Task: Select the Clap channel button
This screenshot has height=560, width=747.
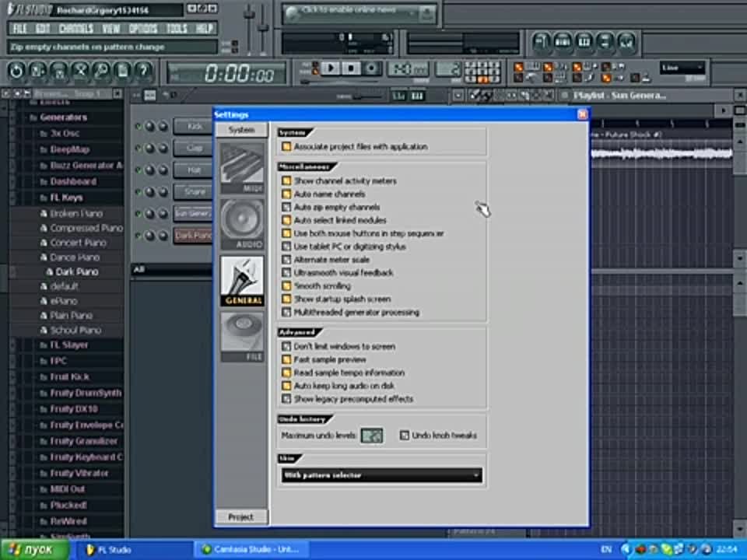Action: (x=193, y=148)
